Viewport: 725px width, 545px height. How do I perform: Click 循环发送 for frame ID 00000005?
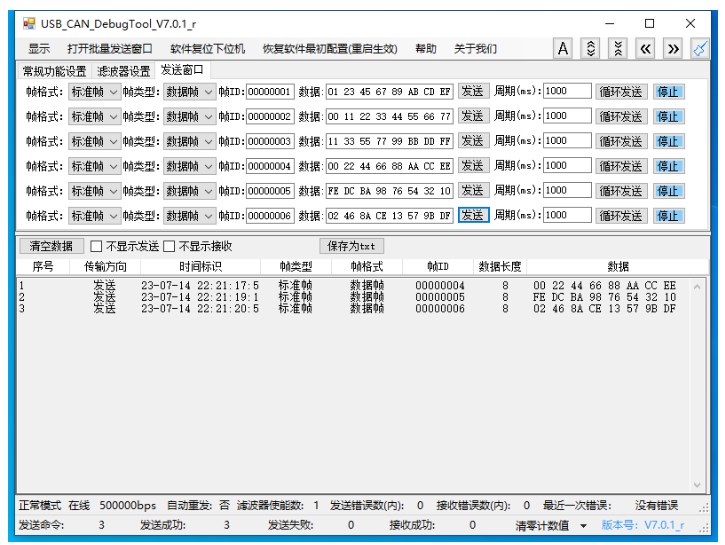(621, 191)
